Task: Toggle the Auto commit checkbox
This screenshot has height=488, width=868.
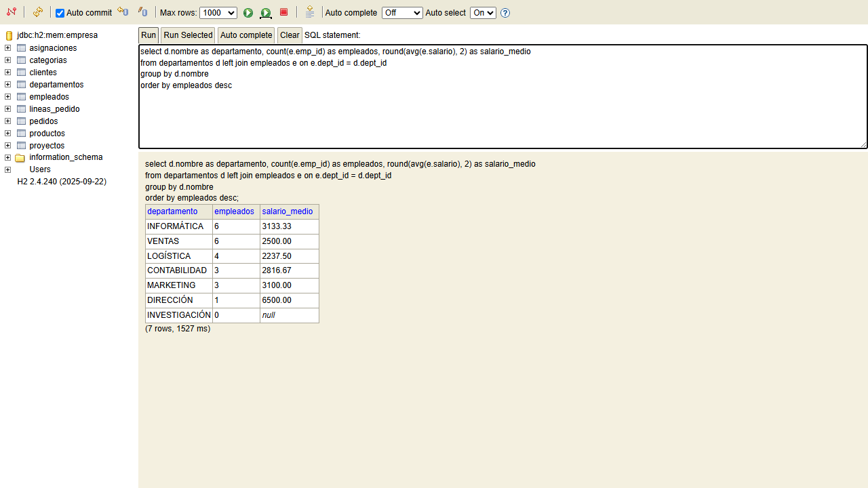Action: coord(60,13)
